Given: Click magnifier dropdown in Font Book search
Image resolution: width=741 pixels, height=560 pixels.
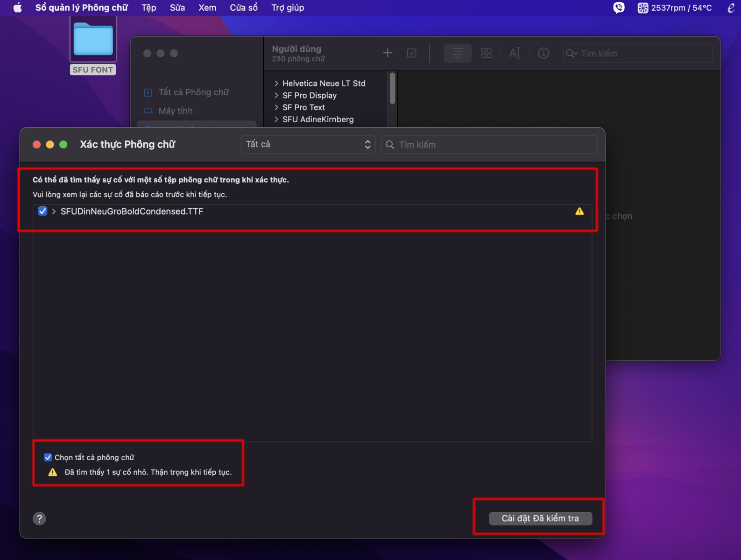Looking at the screenshot, I should (x=572, y=54).
